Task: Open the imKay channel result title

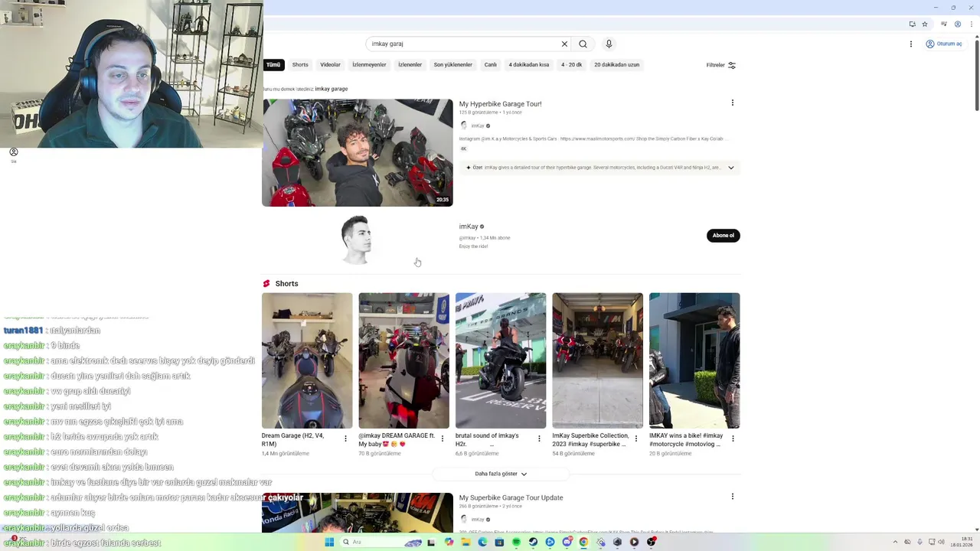Action: tap(469, 227)
